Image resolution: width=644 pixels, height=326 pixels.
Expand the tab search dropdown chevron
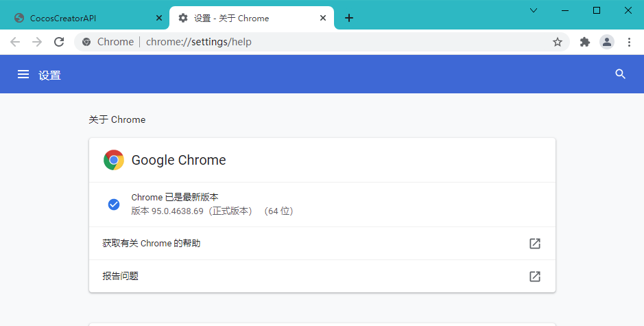pos(534,10)
